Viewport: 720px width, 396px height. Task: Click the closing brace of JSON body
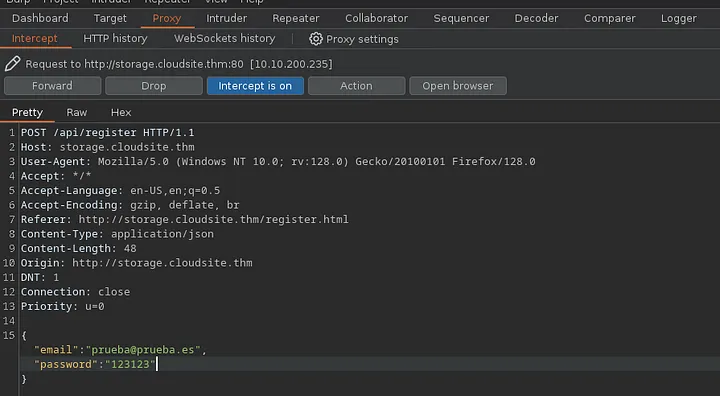(x=24, y=379)
